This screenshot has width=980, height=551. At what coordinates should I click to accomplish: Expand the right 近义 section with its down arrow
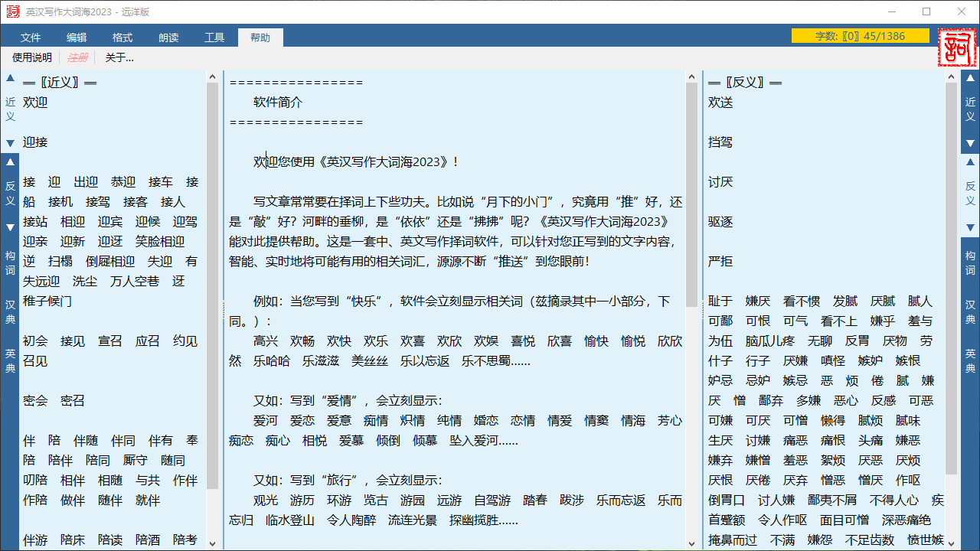[x=970, y=142]
